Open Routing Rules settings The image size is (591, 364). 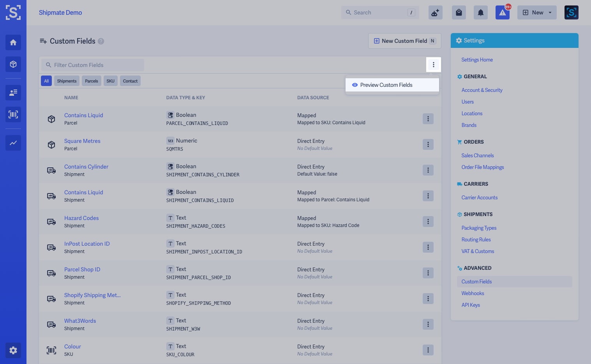coord(476,239)
